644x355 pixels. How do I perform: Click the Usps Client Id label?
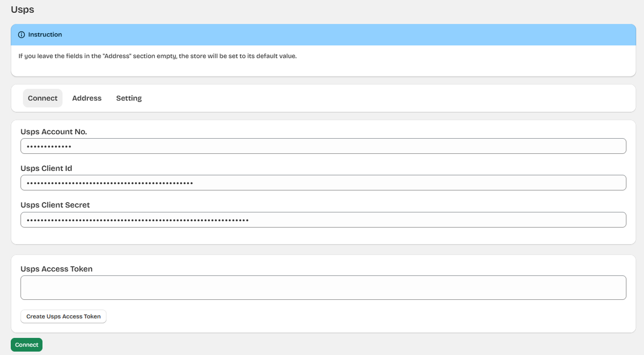46,168
